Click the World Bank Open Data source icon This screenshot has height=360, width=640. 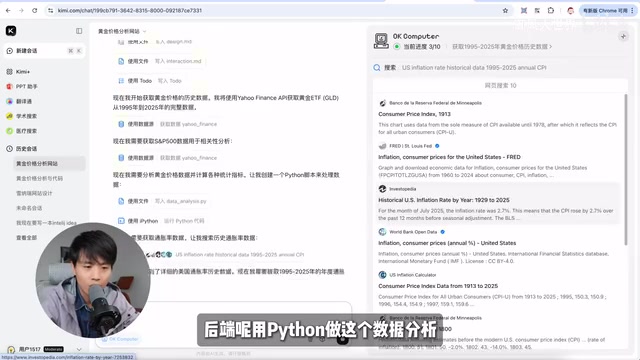click(382, 232)
